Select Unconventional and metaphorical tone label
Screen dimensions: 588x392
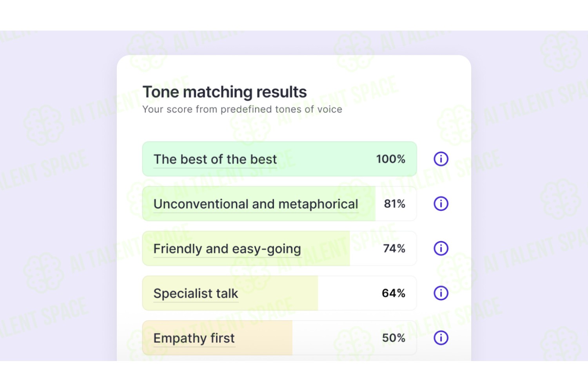(x=256, y=204)
